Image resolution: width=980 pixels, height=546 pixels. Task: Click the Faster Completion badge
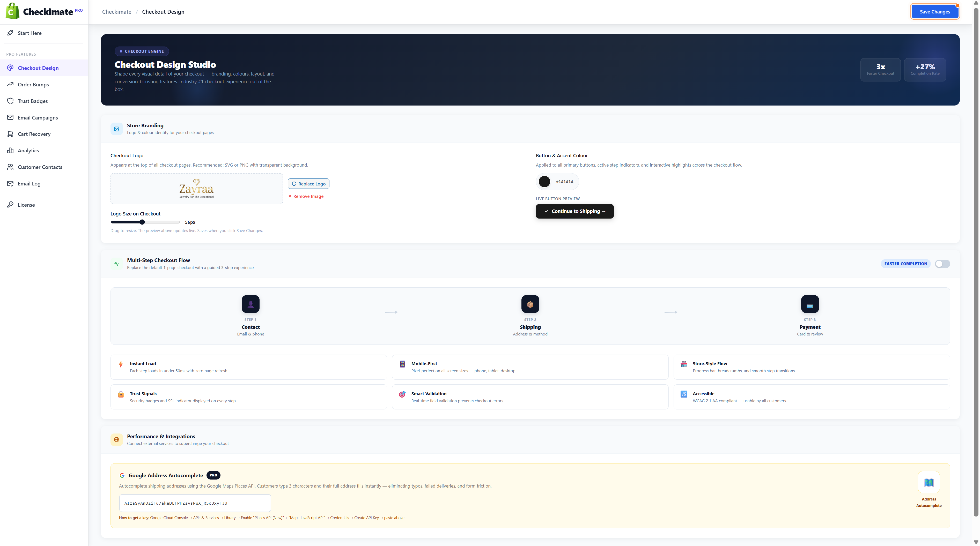905,264
